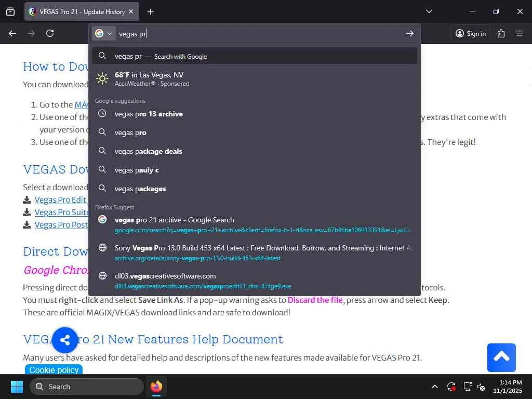Screen dimensions: 532x399
Task: Open the Google search engine selector dropdown
Action: (x=103, y=34)
